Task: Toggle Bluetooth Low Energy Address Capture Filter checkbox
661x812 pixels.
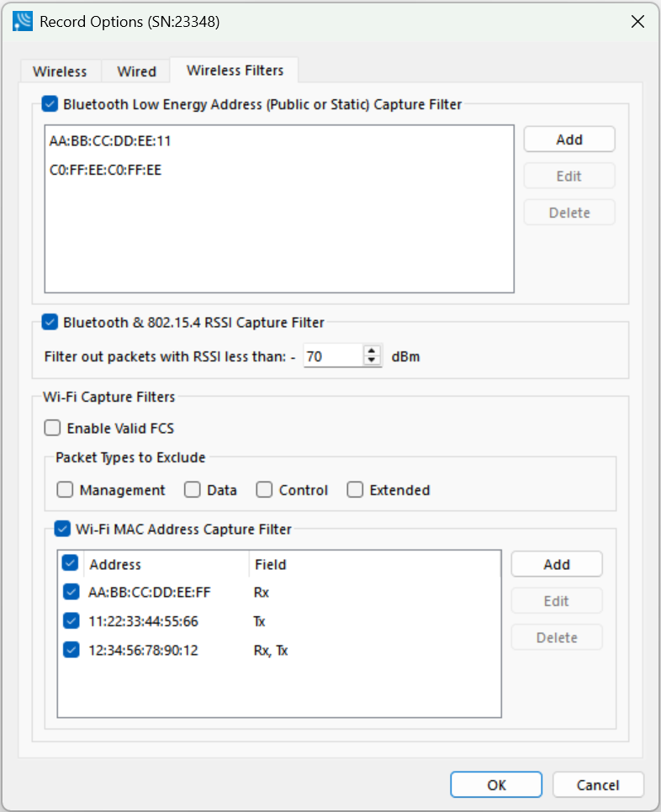Action: click(50, 104)
